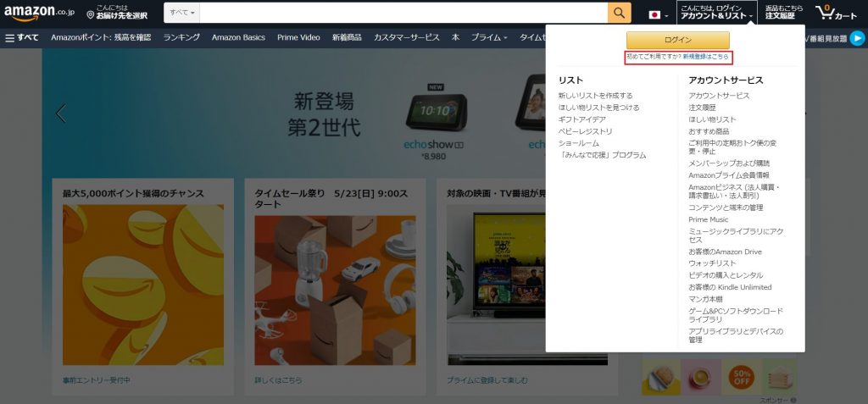Select 「みんなで応援」プログラム

[x=602, y=156]
